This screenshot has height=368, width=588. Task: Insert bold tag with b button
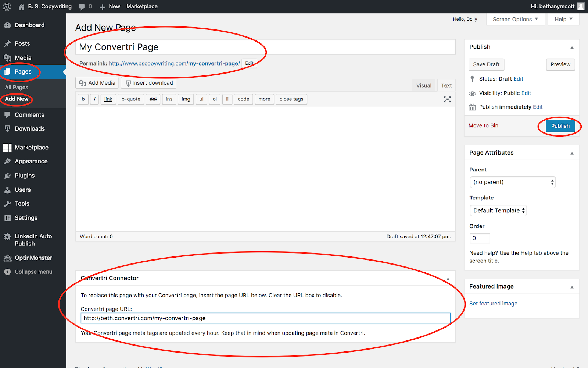point(83,99)
